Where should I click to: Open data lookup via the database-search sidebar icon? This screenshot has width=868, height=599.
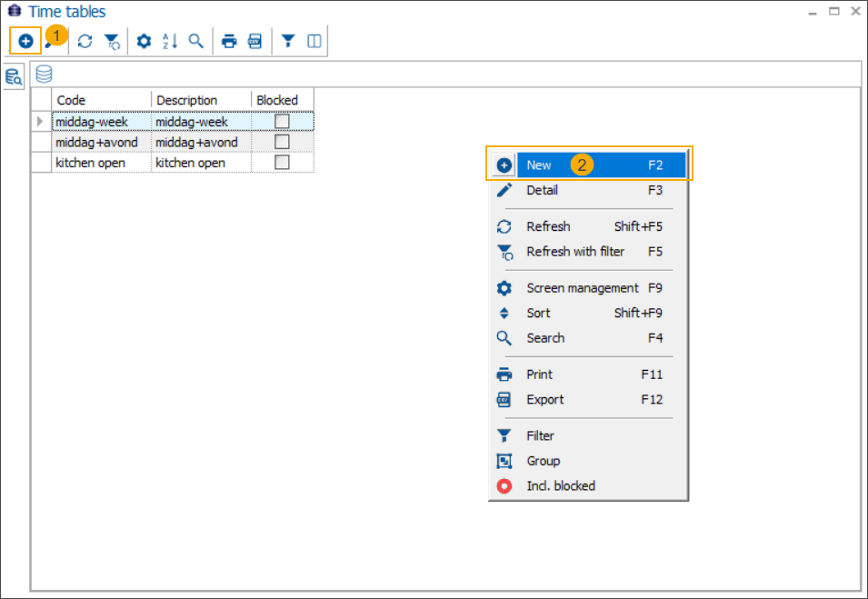(13, 77)
